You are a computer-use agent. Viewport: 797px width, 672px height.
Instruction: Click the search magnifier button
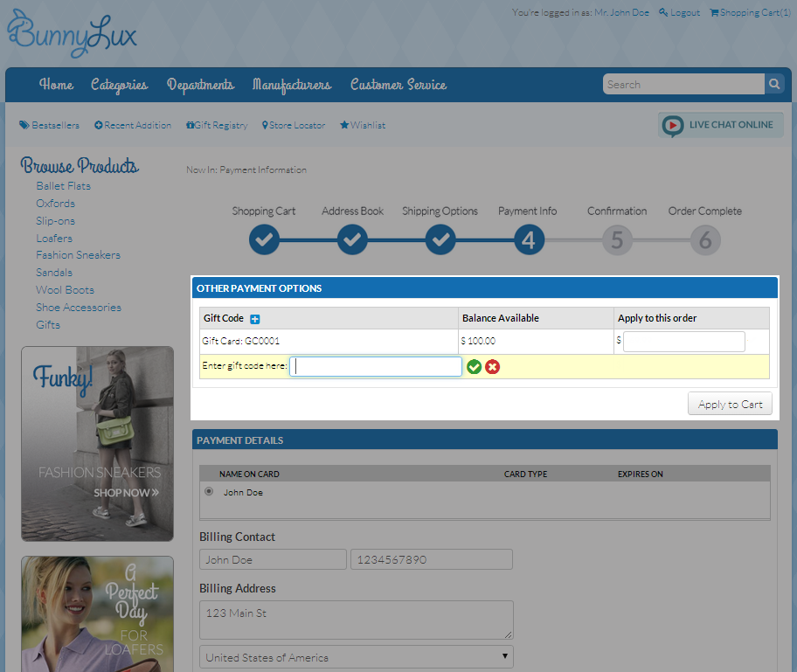[774, 84]
